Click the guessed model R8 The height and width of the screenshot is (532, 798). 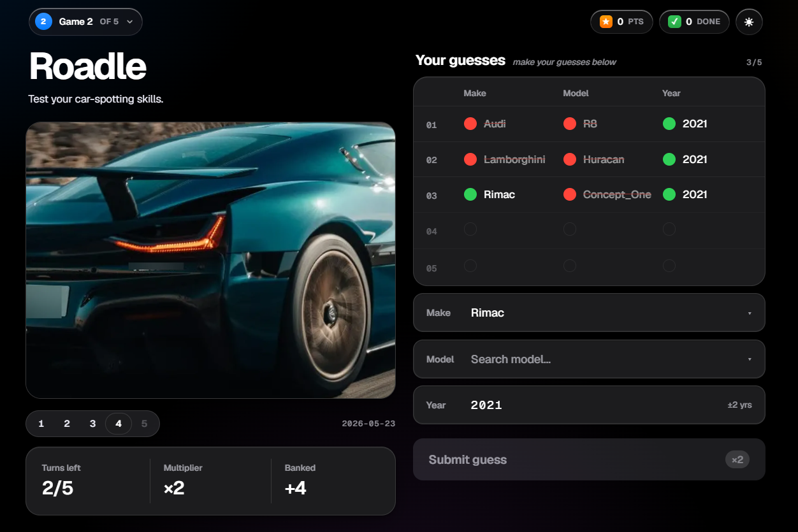[590, 124]
